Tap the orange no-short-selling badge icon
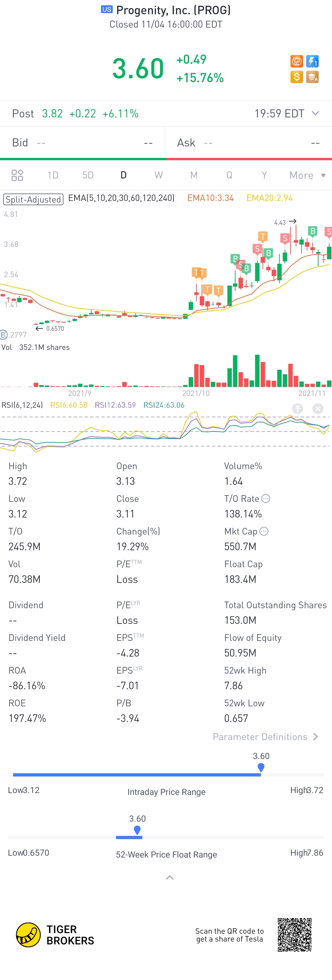332x980 pixels. (296, 61)
